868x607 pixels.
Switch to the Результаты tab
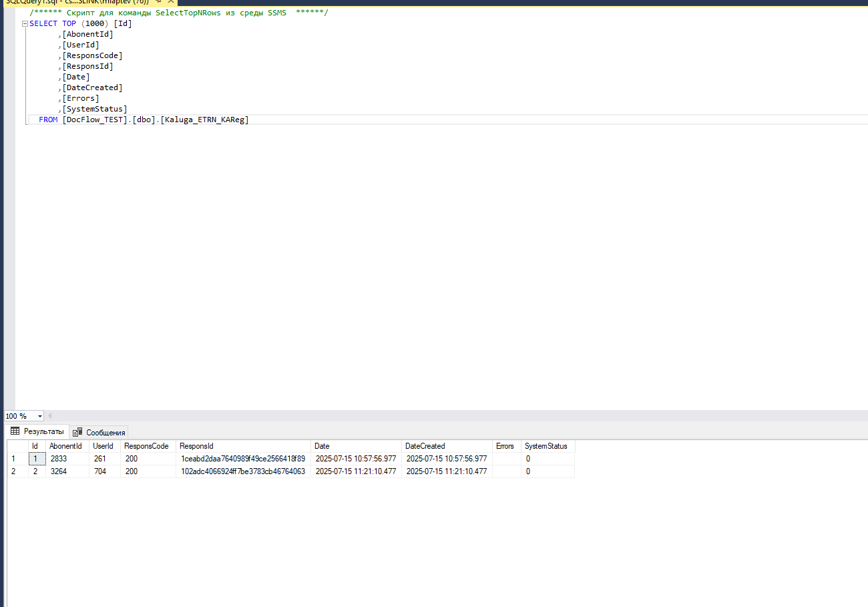coord(37,431)
